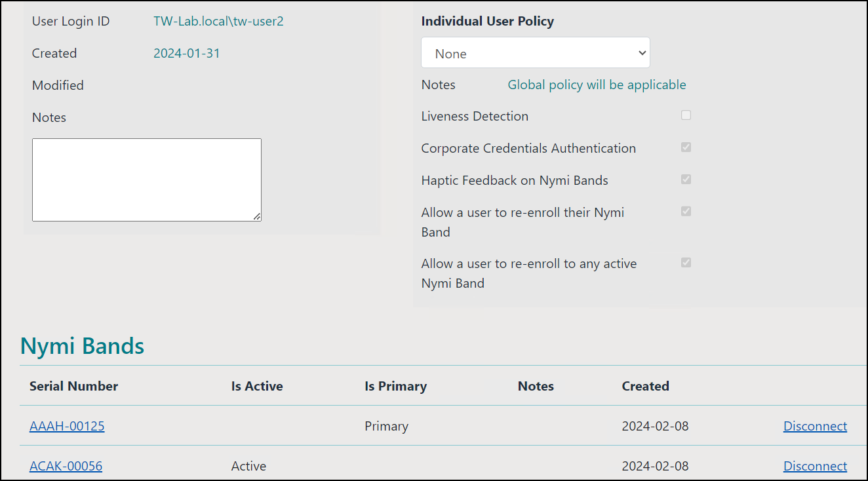This screenshot has width=868, height=481.
Task: Disconnect the AAAH-00125 primary band
Action: 815,426
